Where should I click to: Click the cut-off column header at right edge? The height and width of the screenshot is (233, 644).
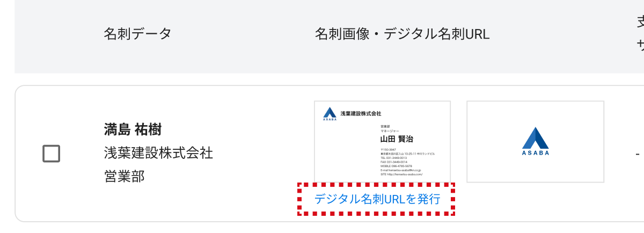click(640, 34)
